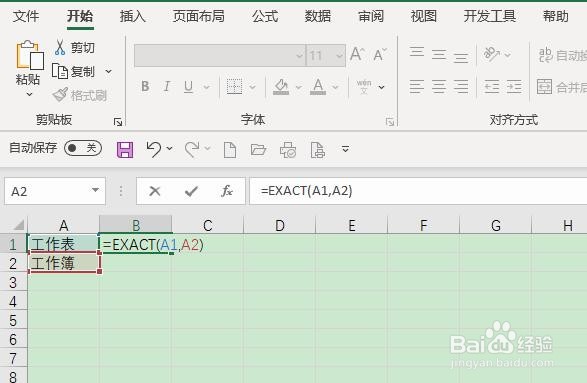Open the font size dropdown
This screenshot has height=383, width=587.
pyautogui.click(x=340, y=56)
